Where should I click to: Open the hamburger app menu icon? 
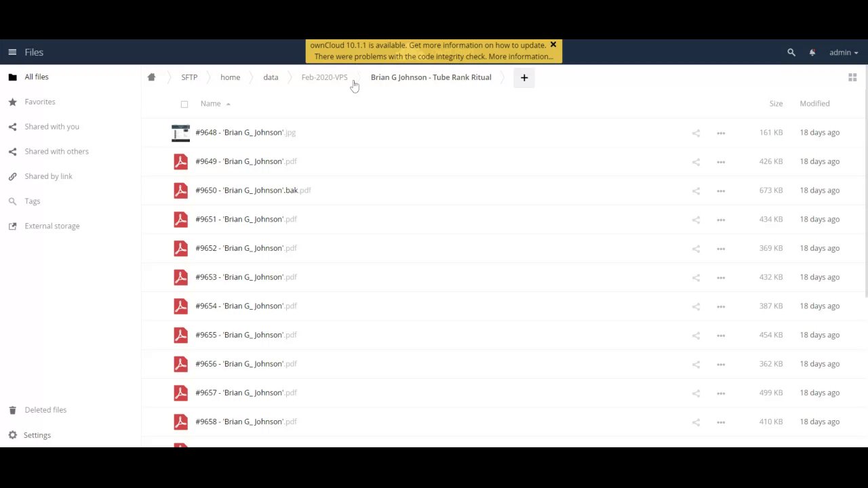coord(12,52)
